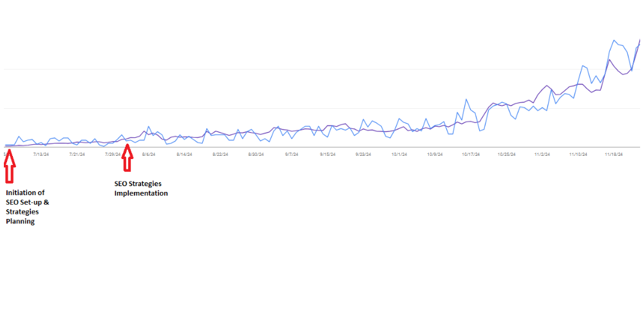This screenshot has height=322, width=644.
Task: Click the 10/1/24 date label
Action: coord(399,155)
